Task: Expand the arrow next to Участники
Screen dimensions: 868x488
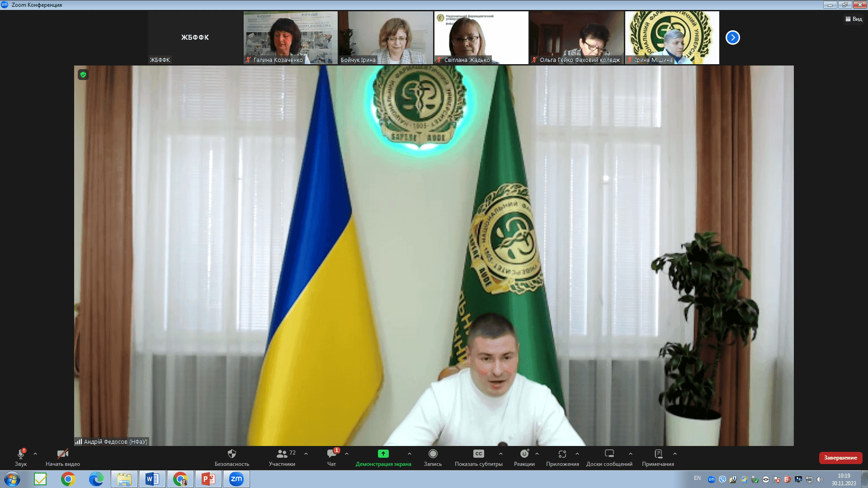Action: point(306,454)
